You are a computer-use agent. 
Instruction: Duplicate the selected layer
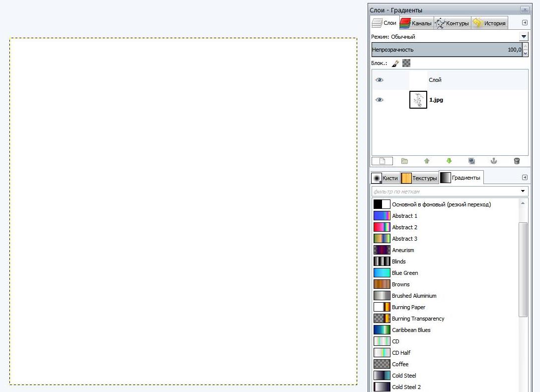pyautogui.click(x=471, y=161)
